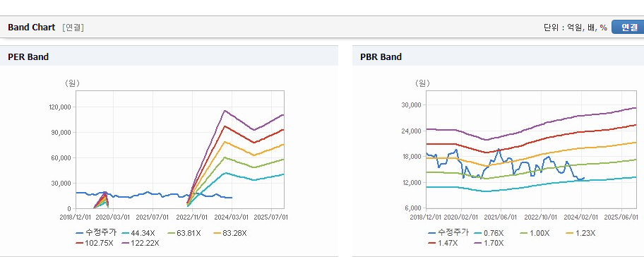Screen dimensions: 644x257
Task: Click the PBR Band title
Action: (x=381, y=57)
